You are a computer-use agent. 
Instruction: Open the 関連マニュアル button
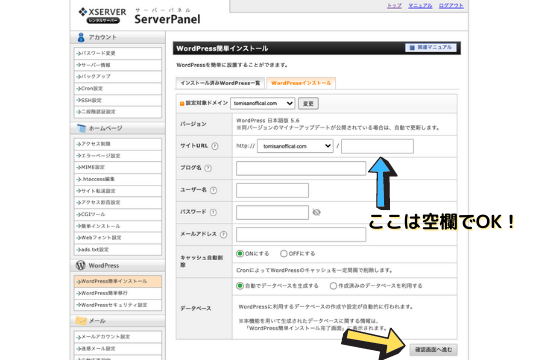click(x=431, y=47)
